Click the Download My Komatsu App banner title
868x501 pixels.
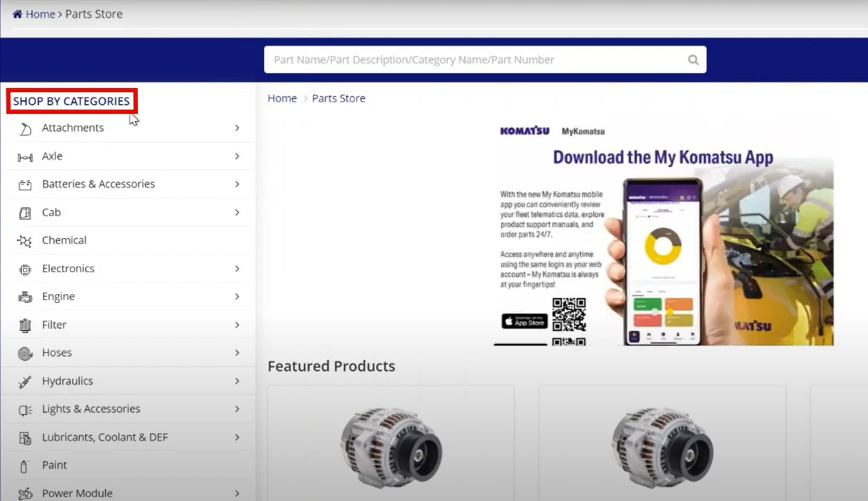coord(663,157)
